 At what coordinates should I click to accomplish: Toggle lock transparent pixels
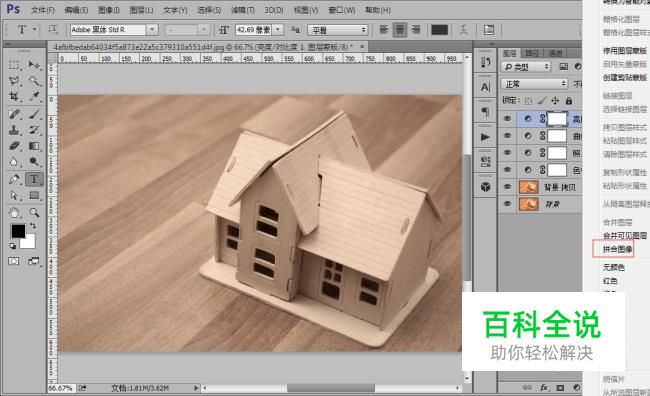(x=528, y=101)
